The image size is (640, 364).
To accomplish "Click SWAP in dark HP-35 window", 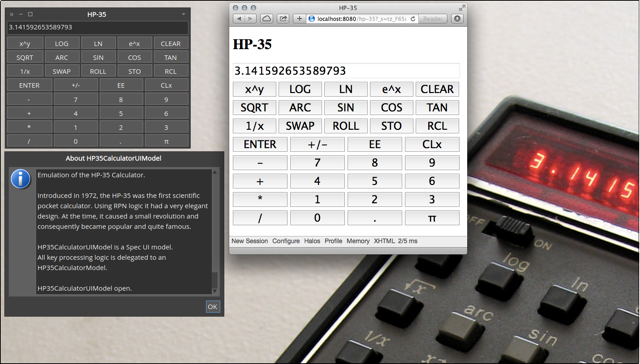I will pos(62,71).
